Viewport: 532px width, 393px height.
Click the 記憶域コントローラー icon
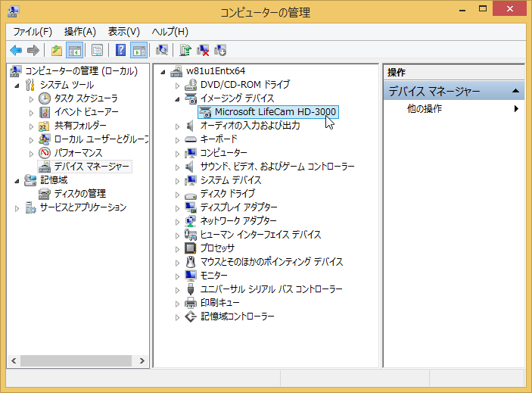point(191,317)
